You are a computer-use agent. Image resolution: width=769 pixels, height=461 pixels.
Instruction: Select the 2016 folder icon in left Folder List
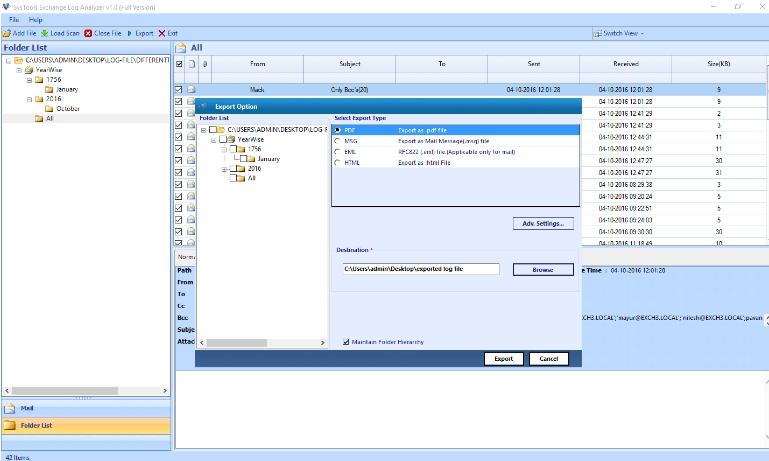coord(39,99)
